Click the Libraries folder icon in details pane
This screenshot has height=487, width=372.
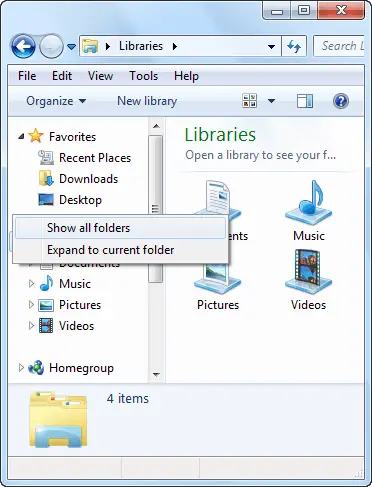point(58,420)
